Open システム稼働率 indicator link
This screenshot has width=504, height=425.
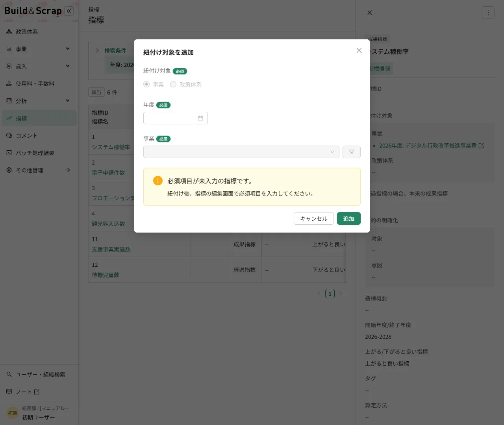point(111,147)
